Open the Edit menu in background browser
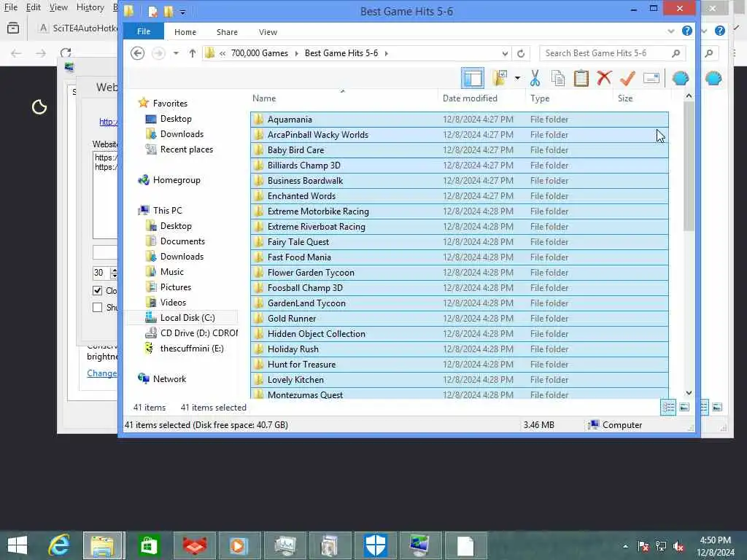The height and width of the screenshot is (560, 747). point(33,7)
